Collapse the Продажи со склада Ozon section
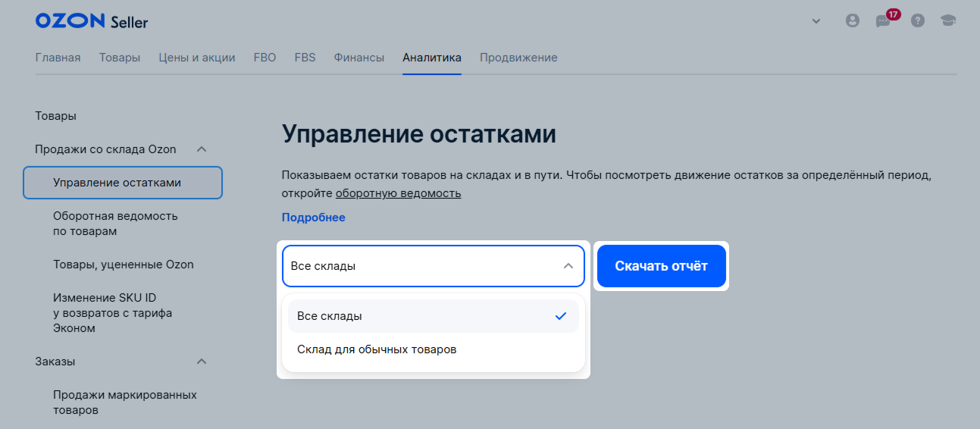The width and height of the screenshot is (980, 429). [202, 149]
